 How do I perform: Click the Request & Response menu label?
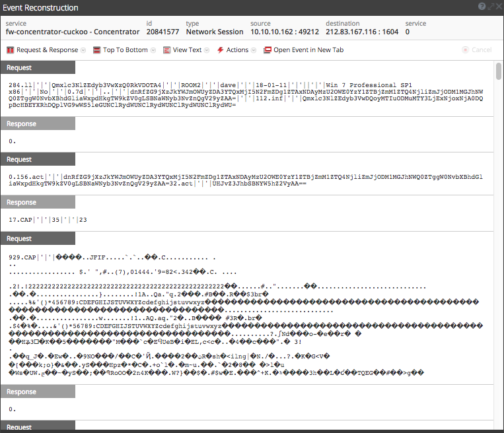coord(48,50)
